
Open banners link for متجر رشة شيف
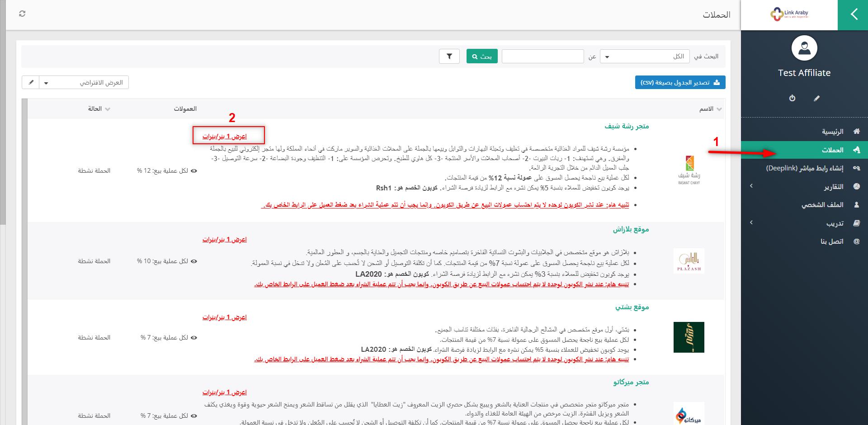[x=225, y=137]
